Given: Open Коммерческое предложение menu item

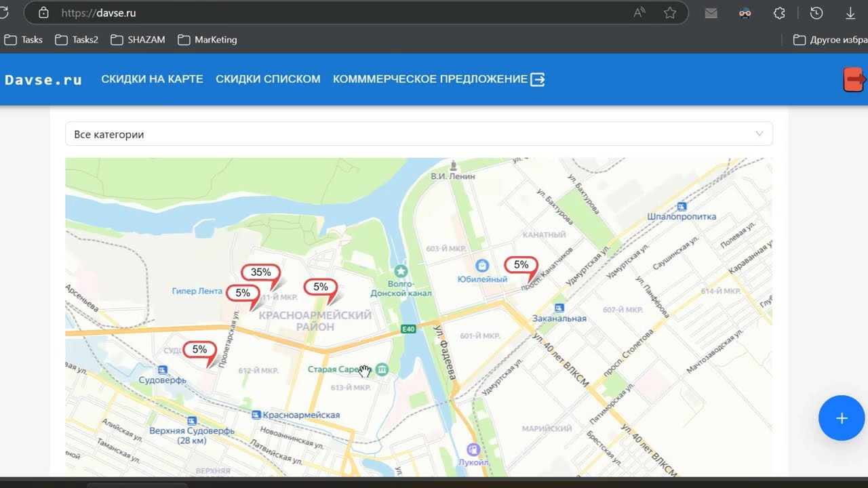Looking at the screenshot, I should [x=430, y=79].
